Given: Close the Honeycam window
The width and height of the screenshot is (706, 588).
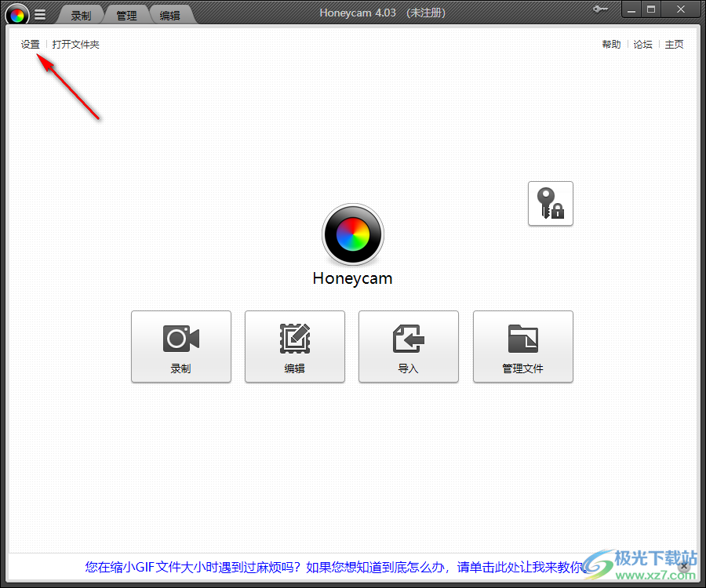Looking at the screenshot, I should (x=681, y=9).
